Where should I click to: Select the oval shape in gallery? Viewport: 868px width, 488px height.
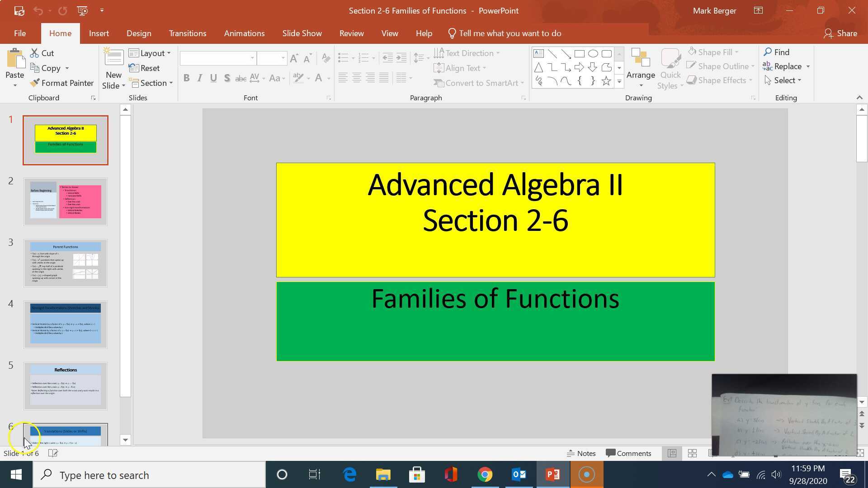(x=593, y=54)
